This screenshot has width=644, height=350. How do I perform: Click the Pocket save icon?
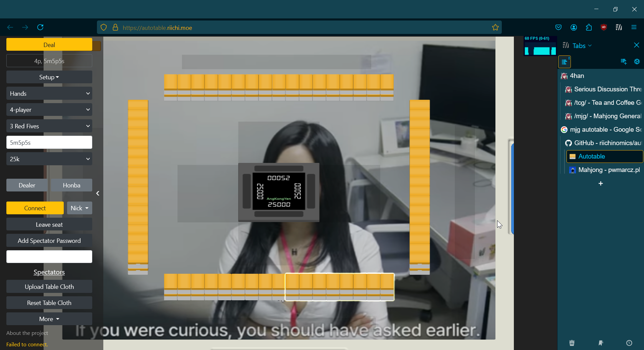coord(558,27)
